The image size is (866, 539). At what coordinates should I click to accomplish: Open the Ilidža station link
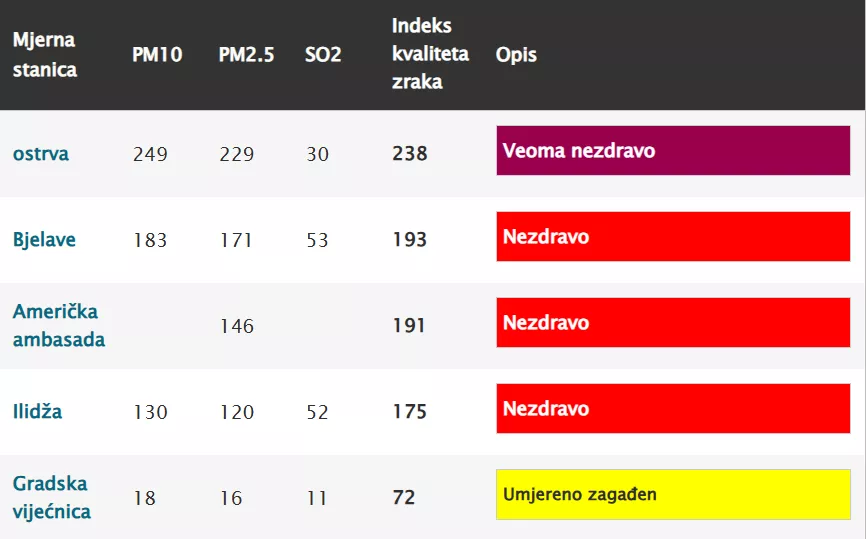point(37,411)
